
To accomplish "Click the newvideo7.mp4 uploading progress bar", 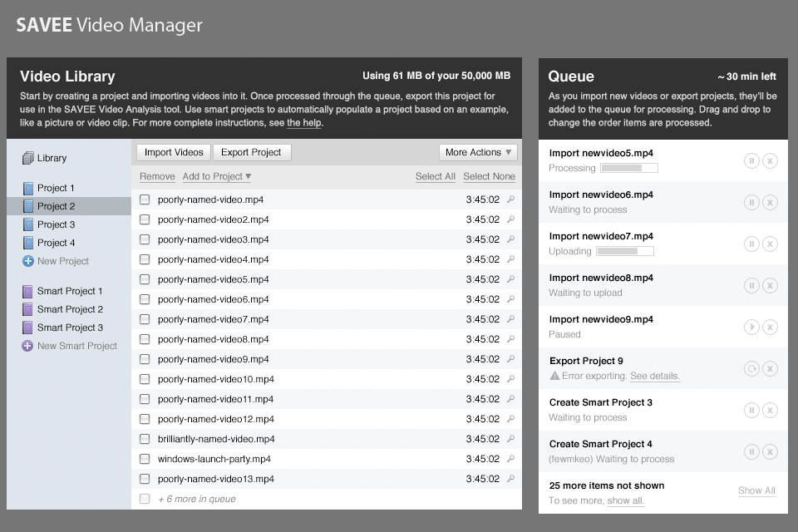I will [x=624, y=251].
